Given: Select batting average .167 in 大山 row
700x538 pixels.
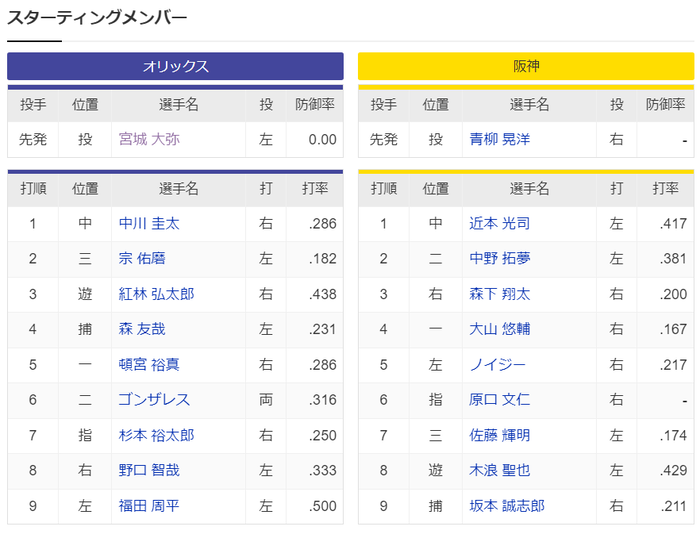Looking at the screenshot, I should pos(673,329).
